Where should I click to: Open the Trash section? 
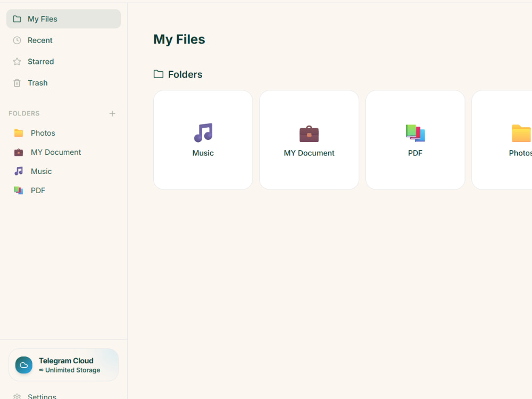(x=63, y=83)
